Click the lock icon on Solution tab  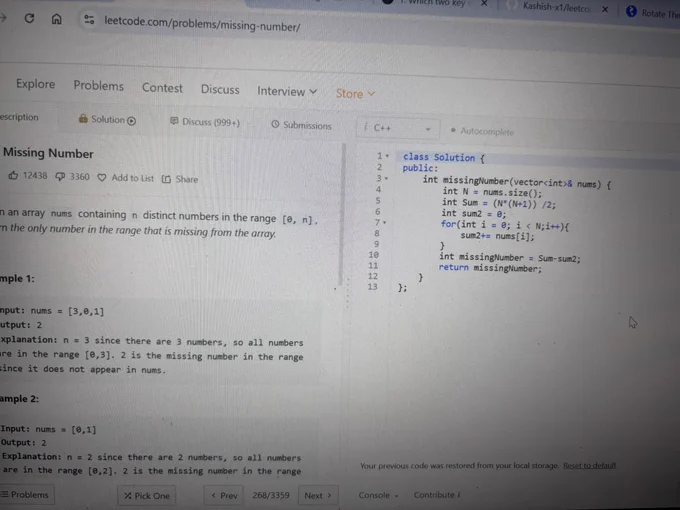coord(83,118)
